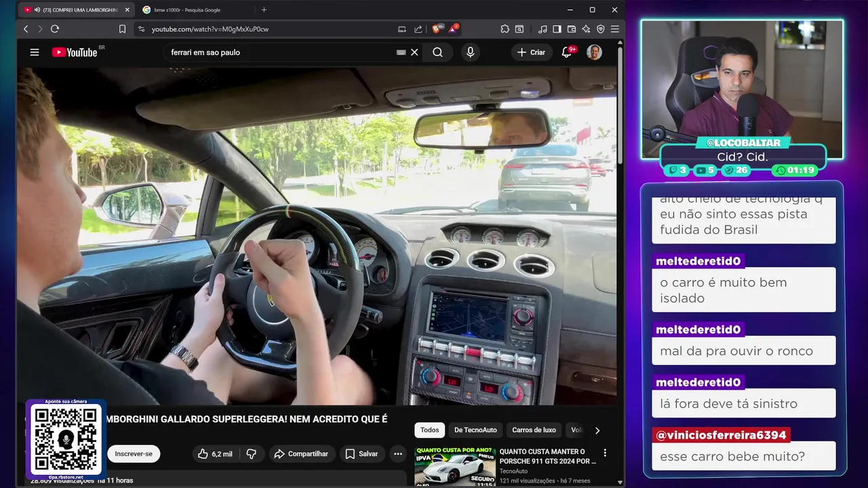Select the Todos filter chip
The image size is (868, 488).
tap(429, 430)
